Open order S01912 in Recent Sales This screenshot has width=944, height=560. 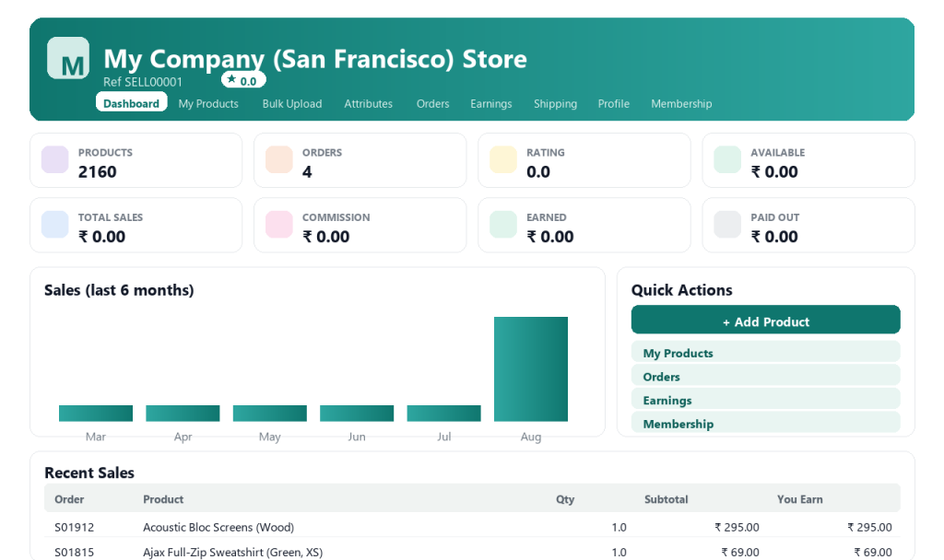click(75, 528)
